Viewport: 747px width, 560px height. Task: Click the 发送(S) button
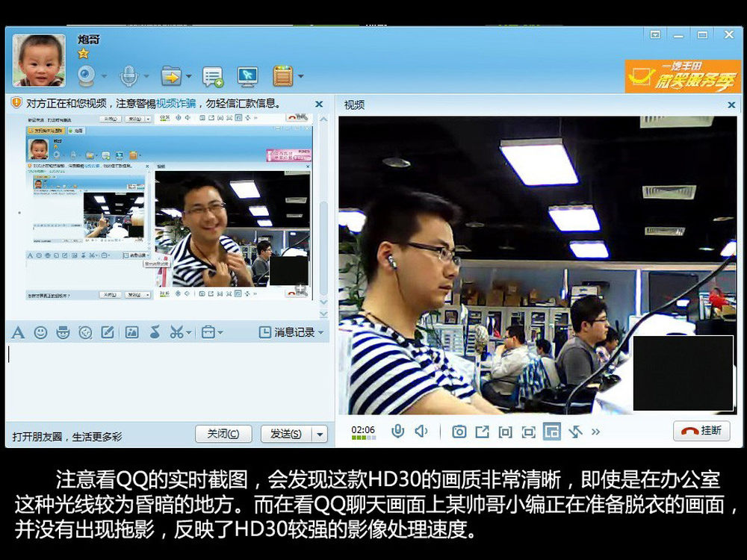click(x=286, y=434)
